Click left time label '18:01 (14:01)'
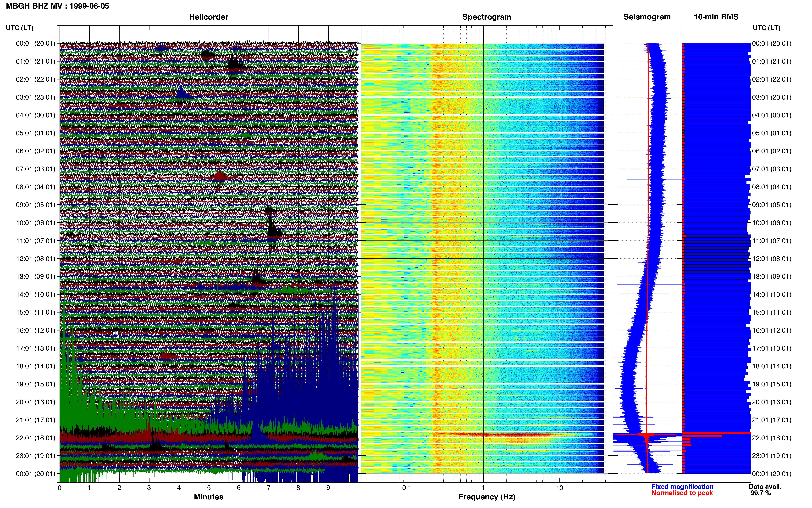This screenshot has width=812, height=508. point(36,366)
